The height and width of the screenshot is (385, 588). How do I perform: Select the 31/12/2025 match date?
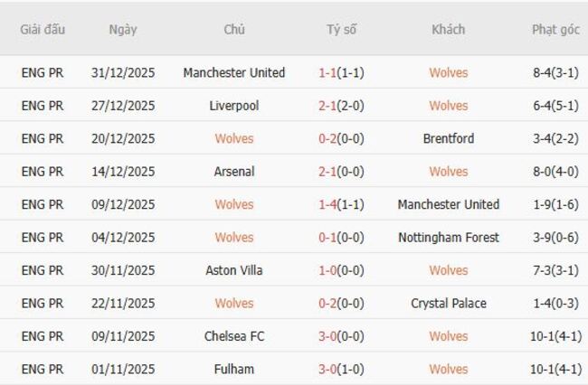click(x=123, y=72)
